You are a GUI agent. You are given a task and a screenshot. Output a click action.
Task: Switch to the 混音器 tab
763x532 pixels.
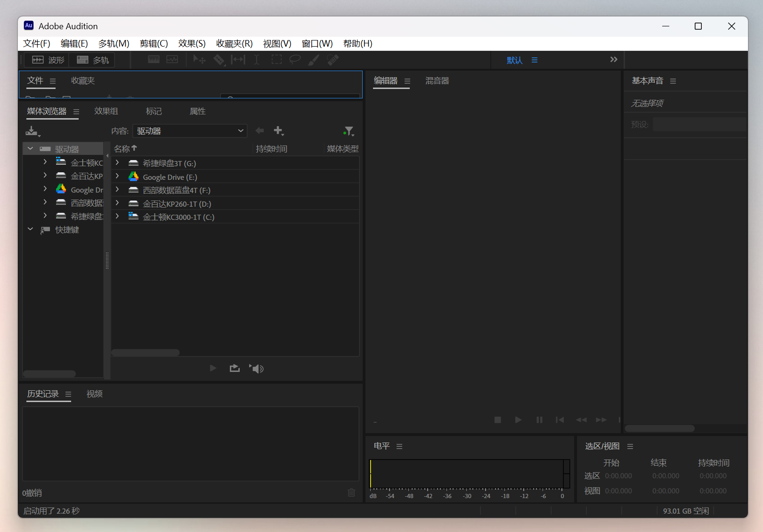pyautogui.click(x=437, y=81)
